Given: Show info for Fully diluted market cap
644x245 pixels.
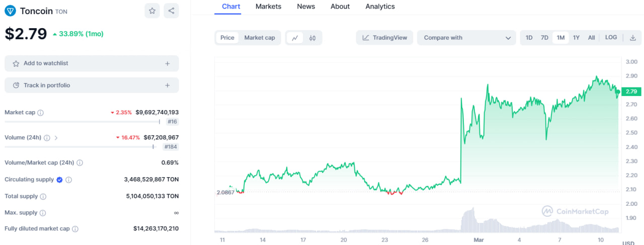Looking at the screenshot, I should pos(75,229).
